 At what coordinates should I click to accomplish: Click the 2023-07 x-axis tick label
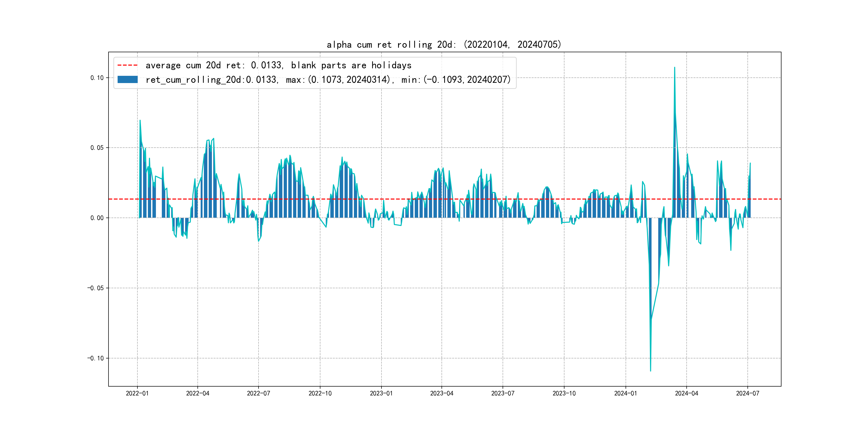coord(503,393)
